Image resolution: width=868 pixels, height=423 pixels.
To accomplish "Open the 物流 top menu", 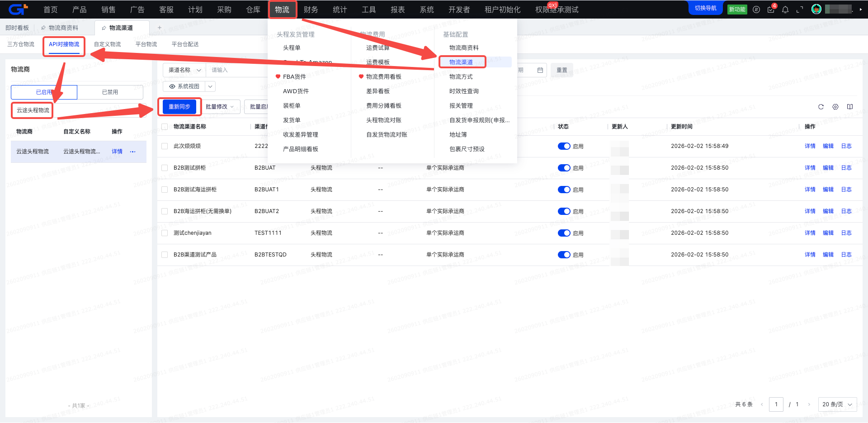I will (x=282, y=10).
